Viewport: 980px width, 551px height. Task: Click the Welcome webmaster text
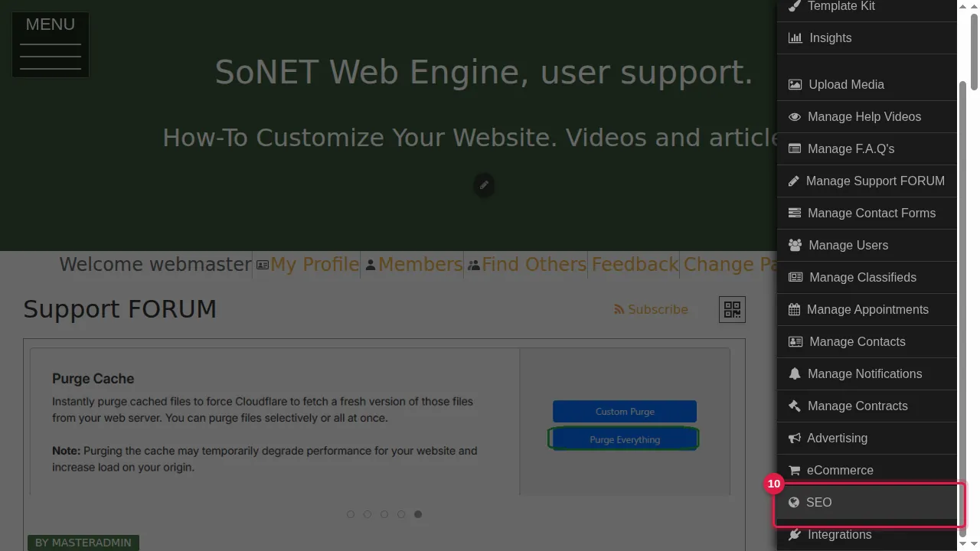(156, 265)
